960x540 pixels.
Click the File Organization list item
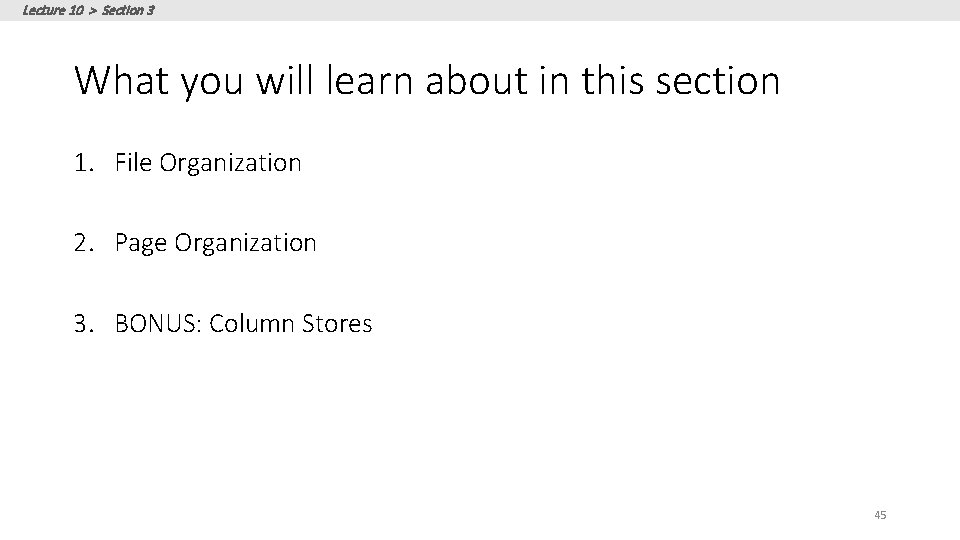207,162
